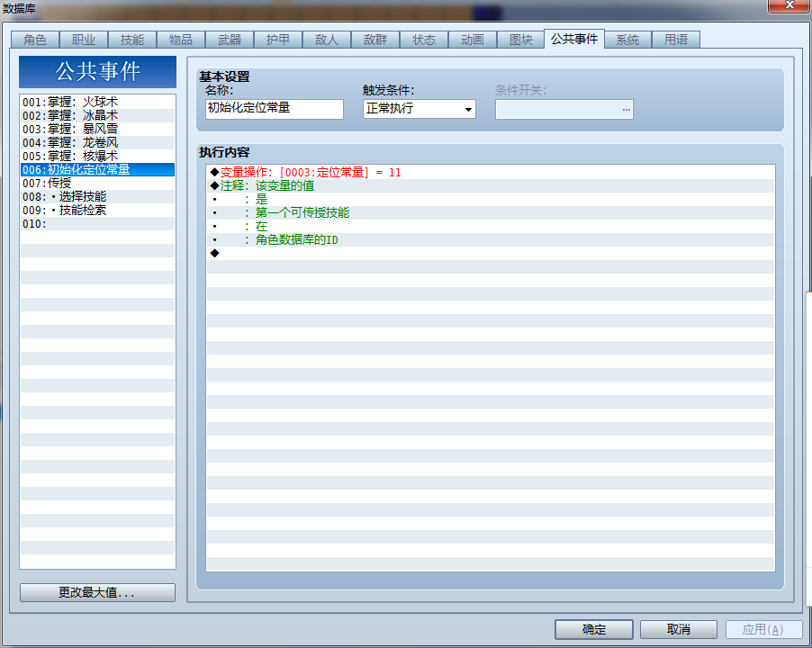Select the 变量操作 [0003:定位常量] = 11 command
This screenshot has height=648, width=812.
pos(491,173)
